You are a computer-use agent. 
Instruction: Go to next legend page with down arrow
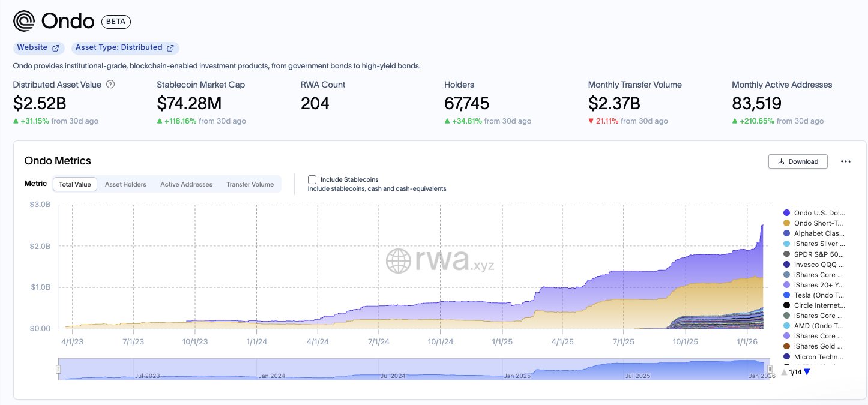pyautogui.click(x=807, y=372)
